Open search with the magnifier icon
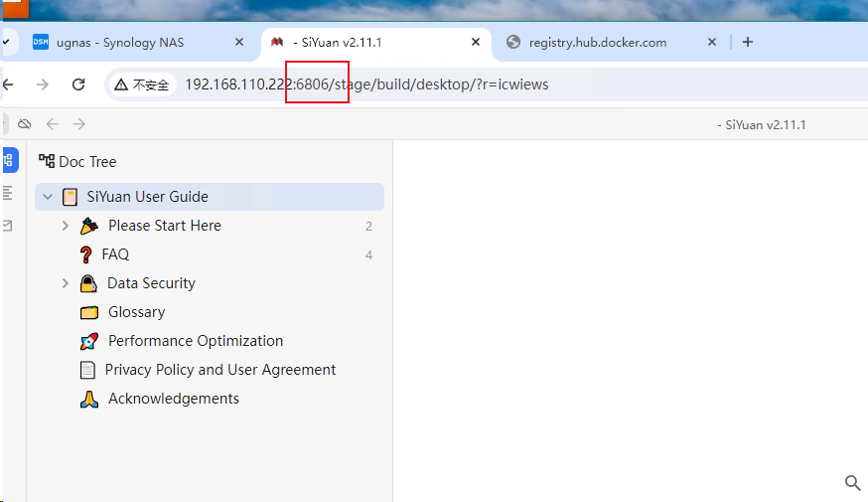Image resolution: width=868 pixels, height=502 pixels. click(x=852, y=482)
